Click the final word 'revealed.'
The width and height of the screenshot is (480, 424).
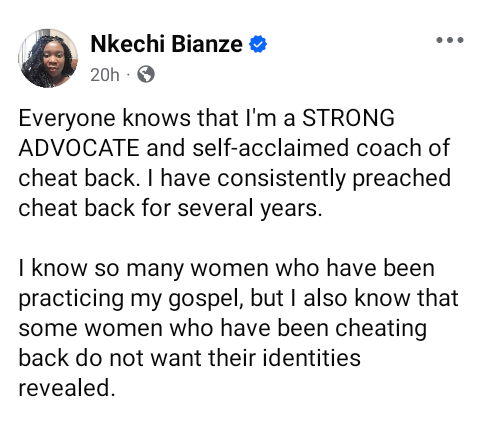(x=67, y=388)
